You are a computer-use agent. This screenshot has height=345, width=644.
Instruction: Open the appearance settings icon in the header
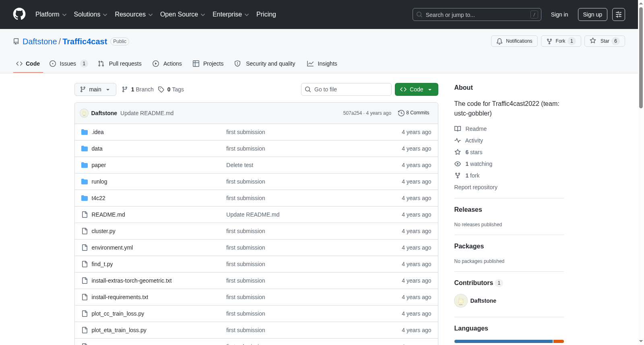click(x=619, y=14)
